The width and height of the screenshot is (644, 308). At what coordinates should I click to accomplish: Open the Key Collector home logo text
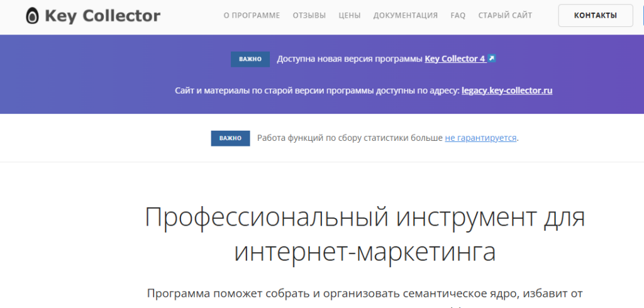[x=103, y=16]
